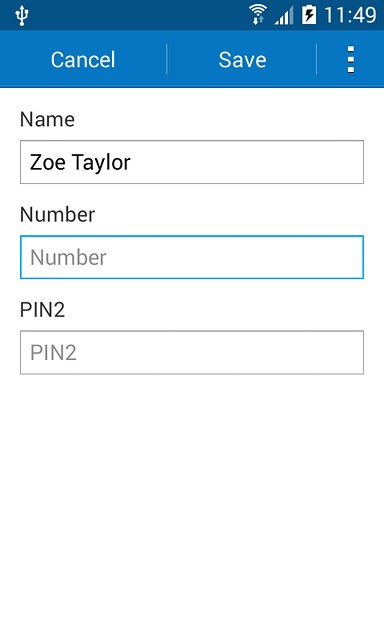This screenshot has height=640, width=384.
Task: Tap the 11:49 clock in status bar
Action: (350, 16)
